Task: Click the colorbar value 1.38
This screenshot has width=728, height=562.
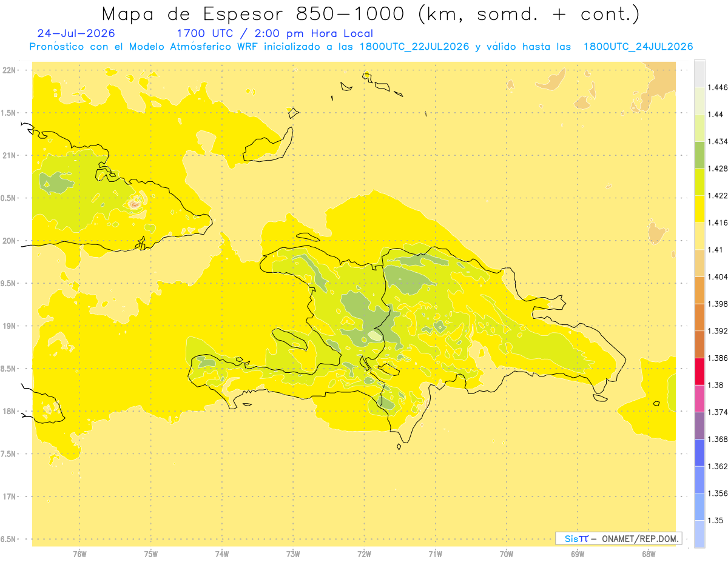Action: (716, 385)
